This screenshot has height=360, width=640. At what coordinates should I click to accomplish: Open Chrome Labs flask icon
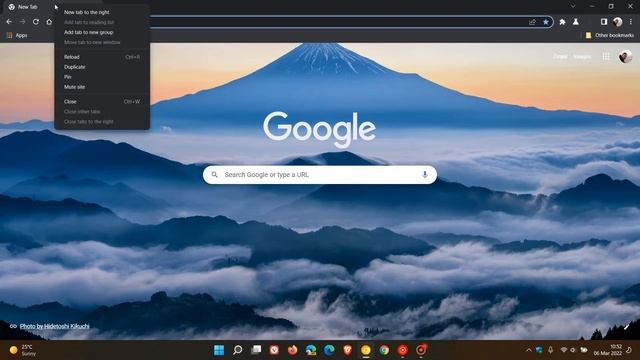(x=576, y=22)
